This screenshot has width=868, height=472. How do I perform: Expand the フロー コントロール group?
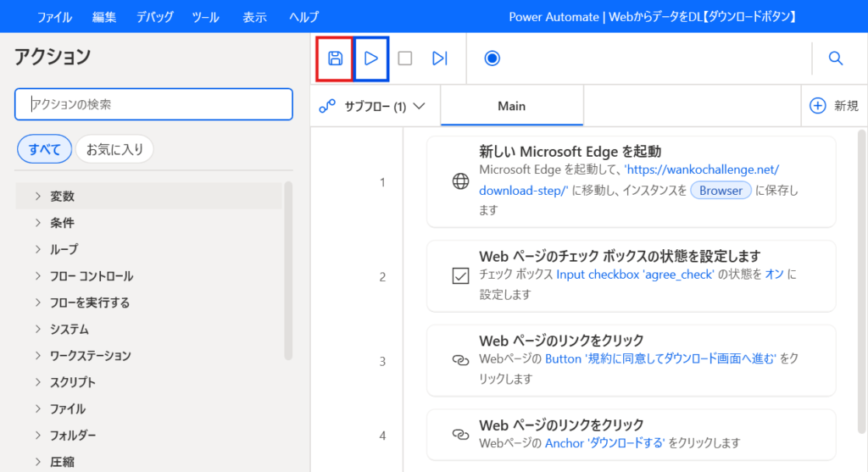coord(148,275)
